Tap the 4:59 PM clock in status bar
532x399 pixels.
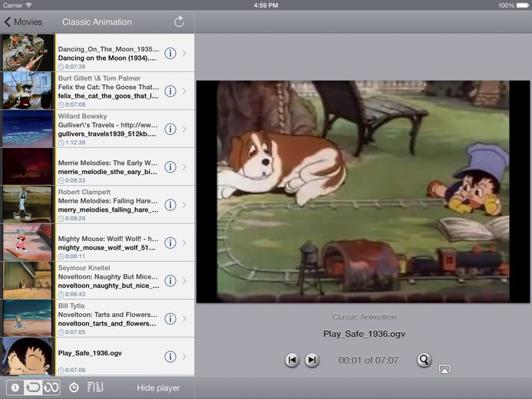266,5
